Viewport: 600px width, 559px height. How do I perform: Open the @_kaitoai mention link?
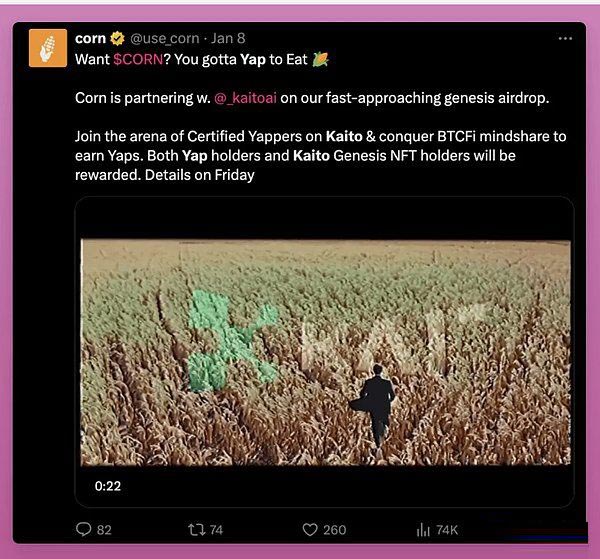[246, 98]
